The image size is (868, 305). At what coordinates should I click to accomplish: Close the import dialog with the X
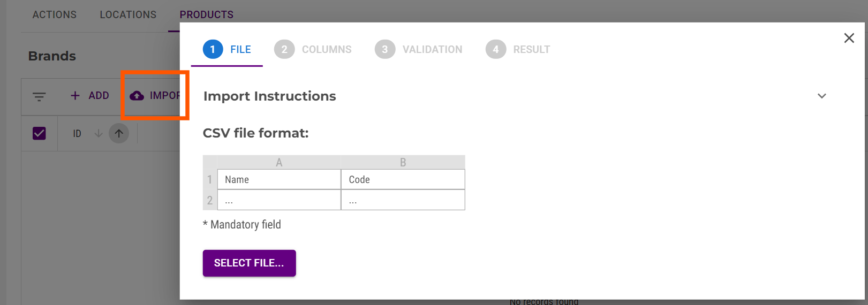pos(849,38)
